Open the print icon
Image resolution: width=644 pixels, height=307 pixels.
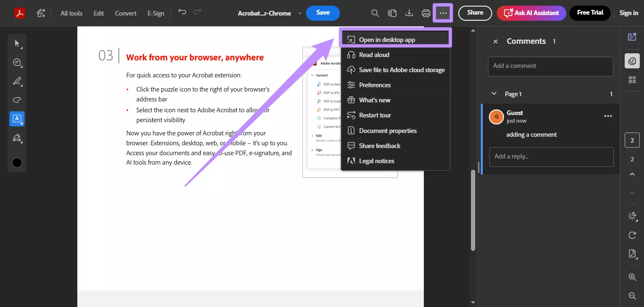(x=426, y=13)
